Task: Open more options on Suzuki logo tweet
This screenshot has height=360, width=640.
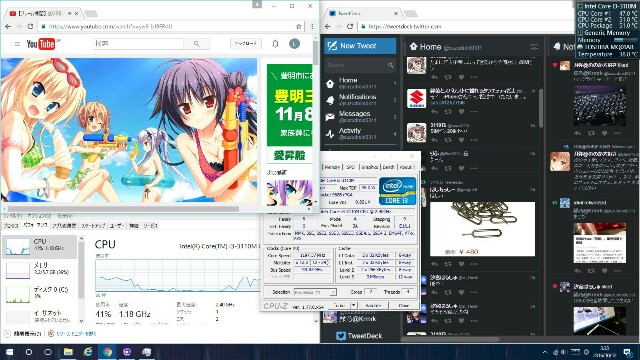Action: point(474,111)
